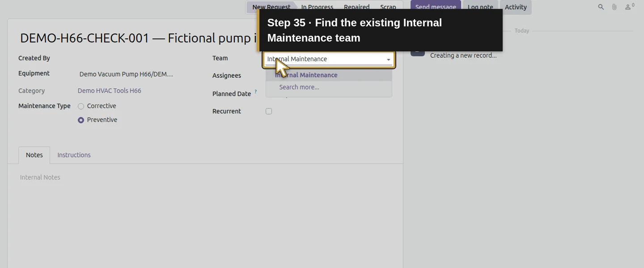
Task: Open the chatter search icon
Action: [601, 7]
